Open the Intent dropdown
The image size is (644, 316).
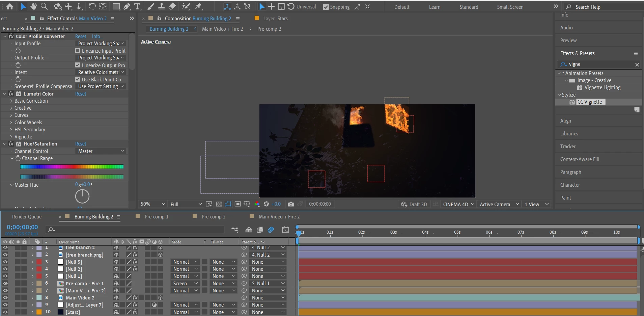pos(101,72)
